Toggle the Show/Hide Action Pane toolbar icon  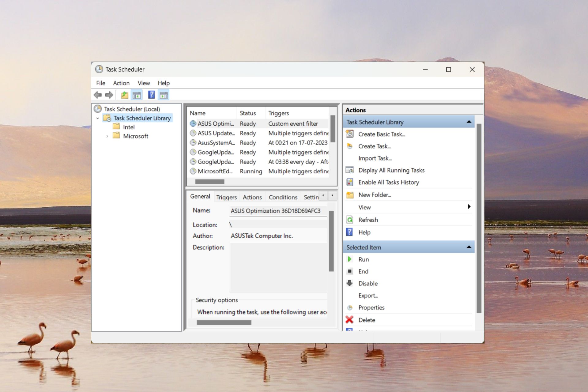point(164,95)
